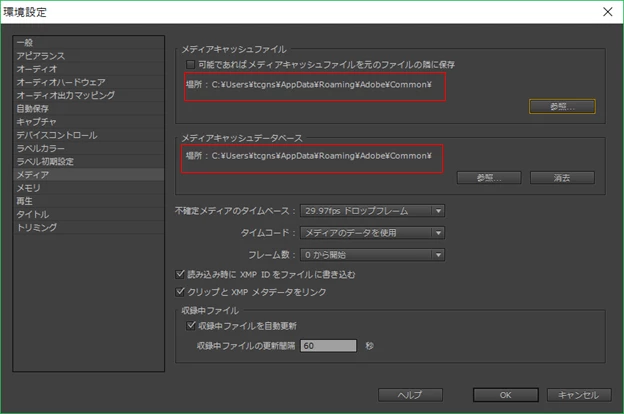Click 参照 button for media cache files
This screenshot has width=624, height=414.
pos(562,106)
